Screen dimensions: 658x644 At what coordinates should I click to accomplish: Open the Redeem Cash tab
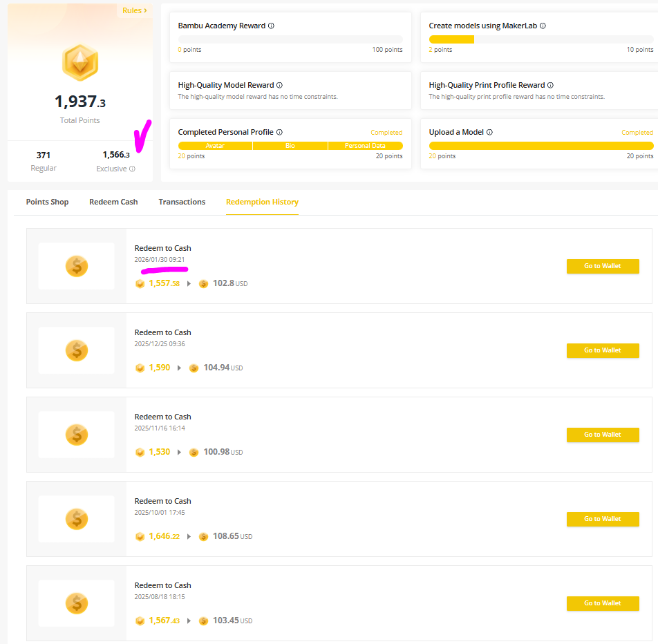113,202
